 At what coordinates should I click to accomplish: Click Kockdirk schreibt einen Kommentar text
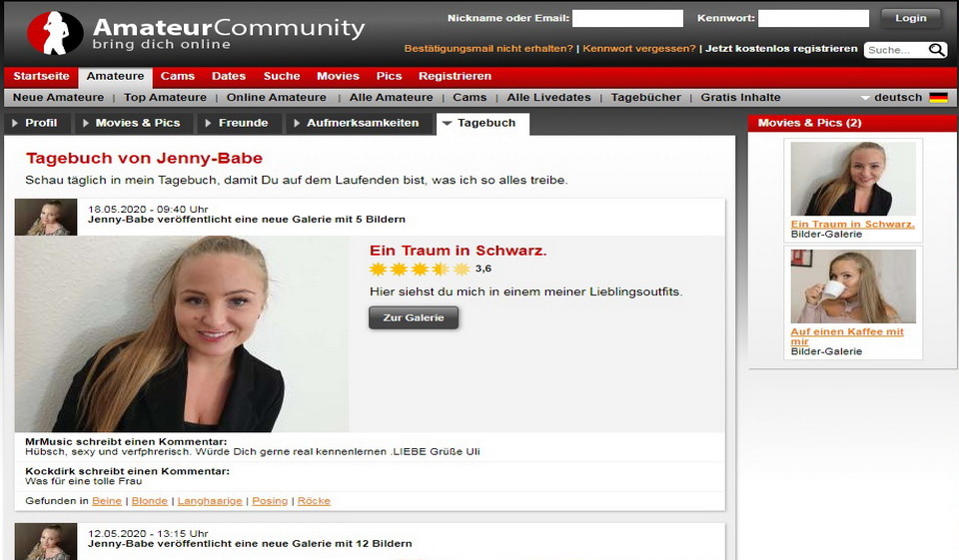click(127, 471)
